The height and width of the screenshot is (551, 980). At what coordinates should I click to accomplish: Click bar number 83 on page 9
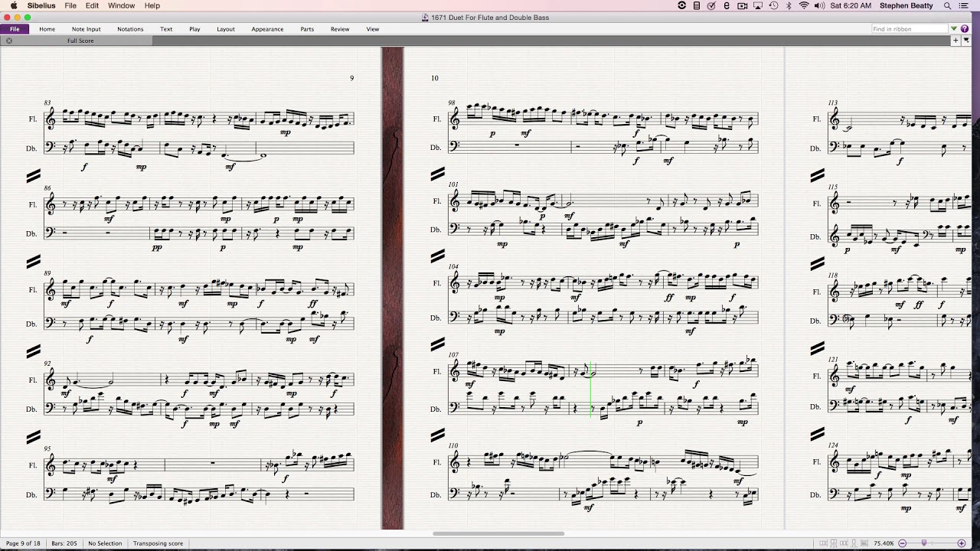(x=47, y=103)
